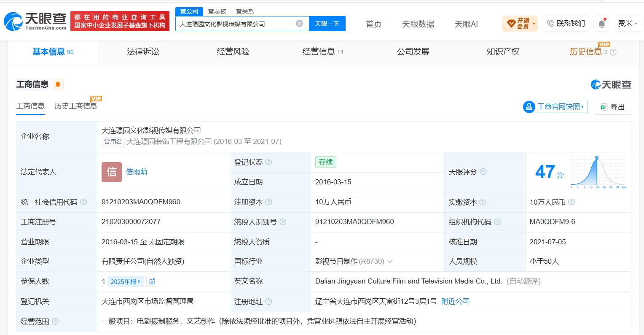The image size is (644, 335).
Task: Open 天眼AI in the top navigation
Action: click(466, 24)
